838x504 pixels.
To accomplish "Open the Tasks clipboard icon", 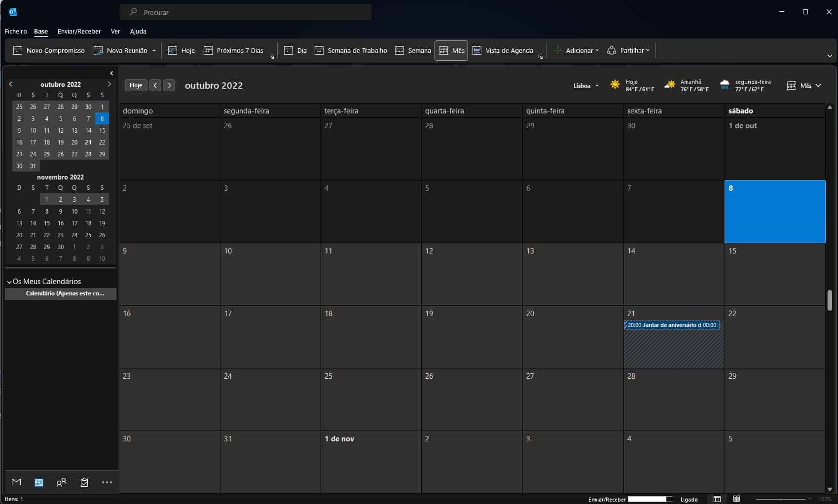I will (x=84, y=482).
